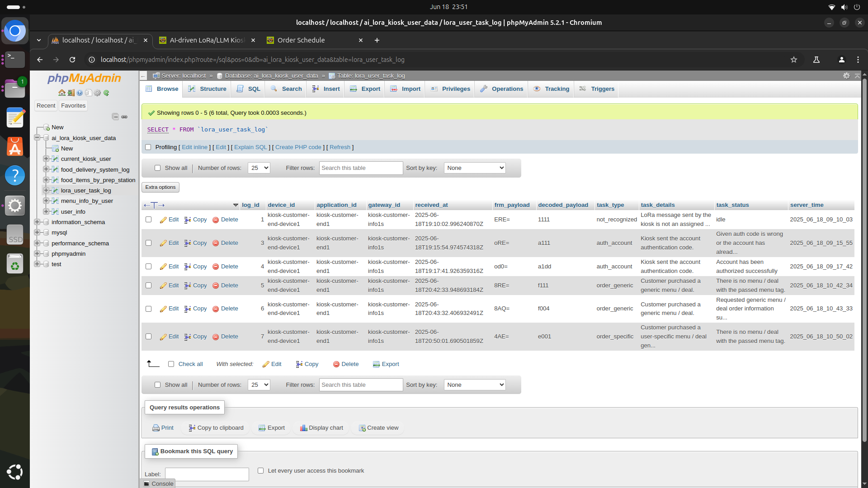Click the link with main panel chain icon
Image resolution: width=868 pixels, height=488 pixels.
pos(124,117)
